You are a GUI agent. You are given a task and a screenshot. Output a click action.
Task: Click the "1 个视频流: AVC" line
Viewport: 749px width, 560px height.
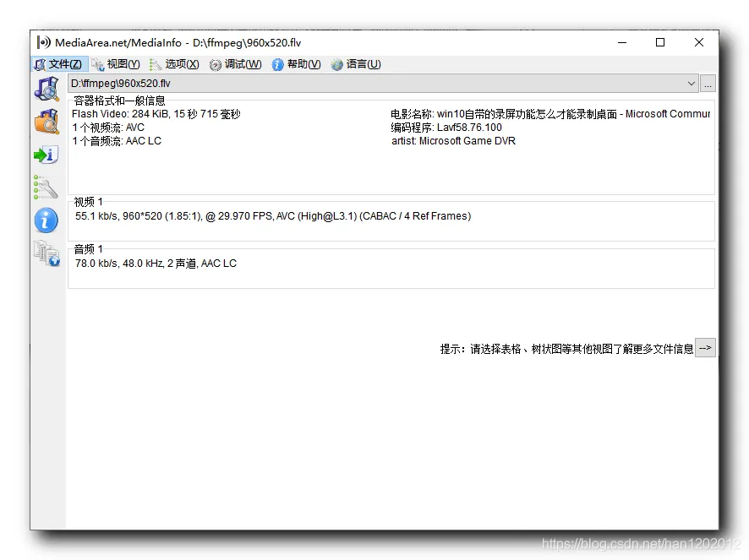click(x=108, y=128)
